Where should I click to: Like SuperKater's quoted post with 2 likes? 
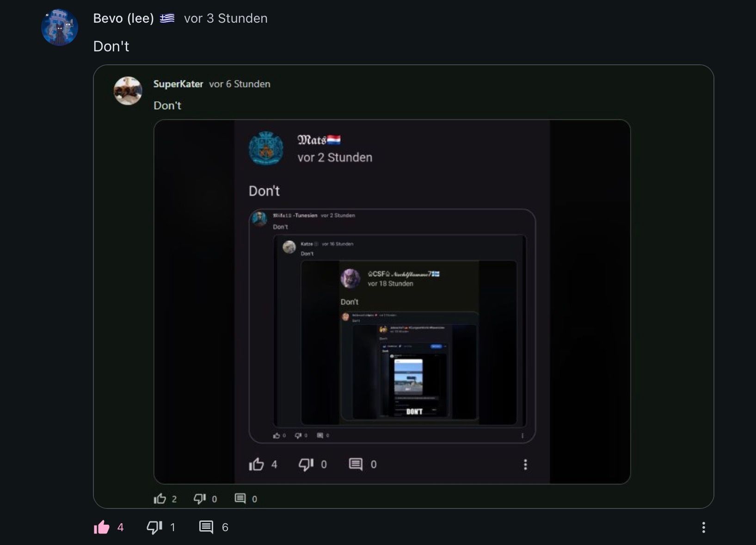click(x=160, y=499)
